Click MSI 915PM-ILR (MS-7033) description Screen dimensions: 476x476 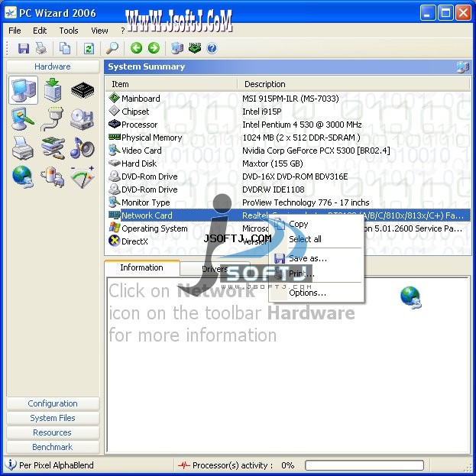point(290,99)
